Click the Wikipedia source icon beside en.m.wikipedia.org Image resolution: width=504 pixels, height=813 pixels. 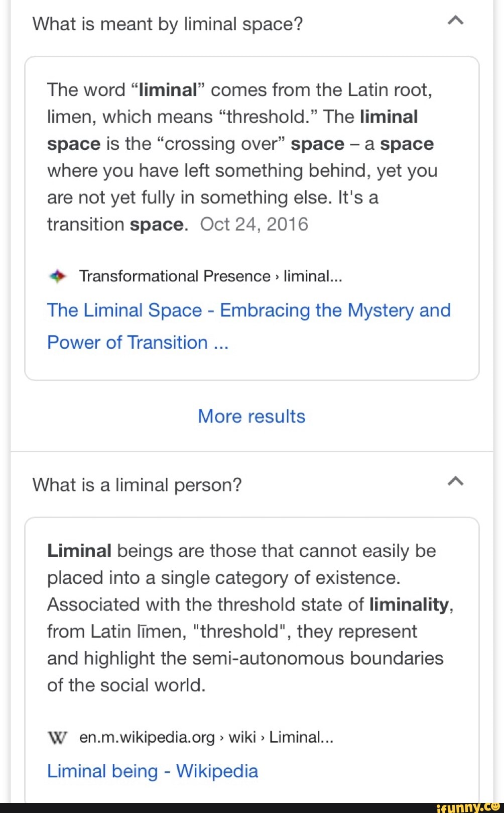(57, 737)
